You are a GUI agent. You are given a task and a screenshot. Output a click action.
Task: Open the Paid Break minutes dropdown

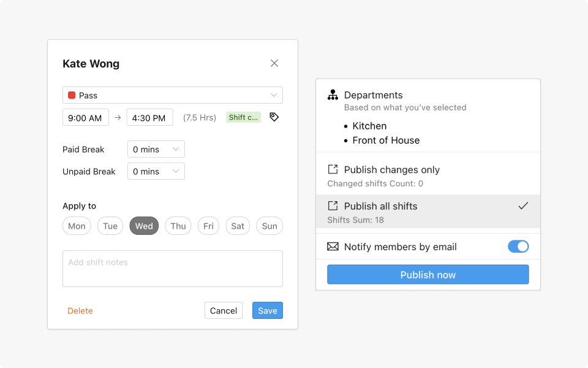pyautogui.click(x=156, y=149)
